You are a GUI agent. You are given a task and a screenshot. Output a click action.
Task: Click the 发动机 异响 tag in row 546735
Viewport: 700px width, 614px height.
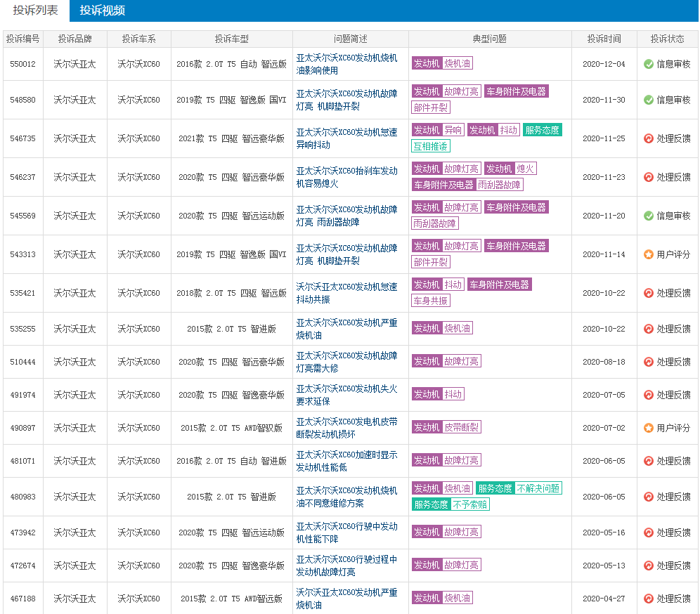438,130
